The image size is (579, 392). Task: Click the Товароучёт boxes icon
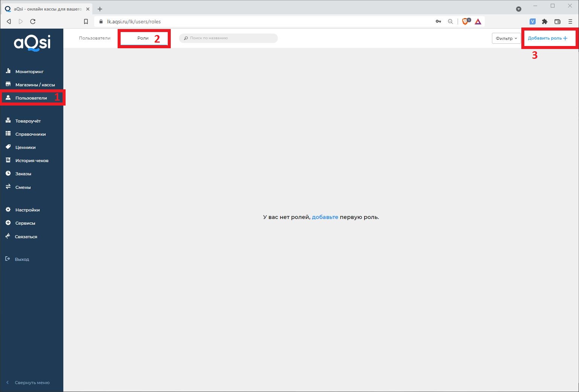[x=8, y=121]
